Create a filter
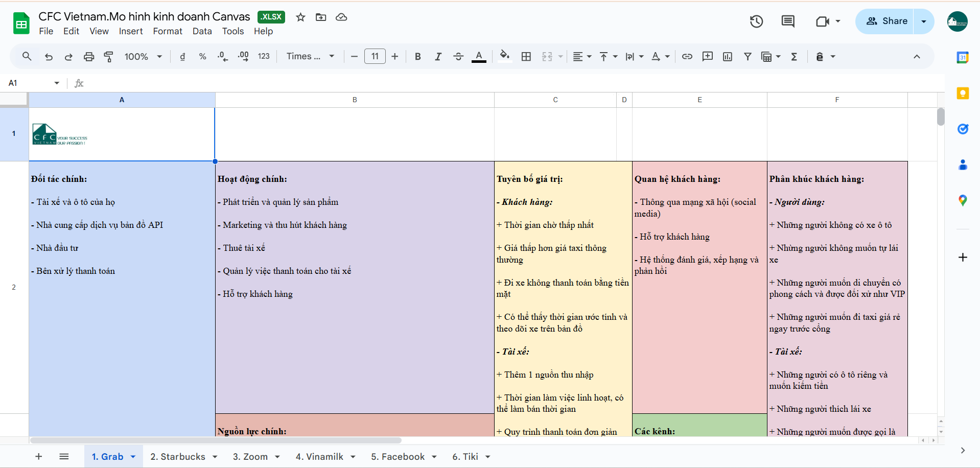This screenshot has height=468, width=980. [x=748, y=57]
